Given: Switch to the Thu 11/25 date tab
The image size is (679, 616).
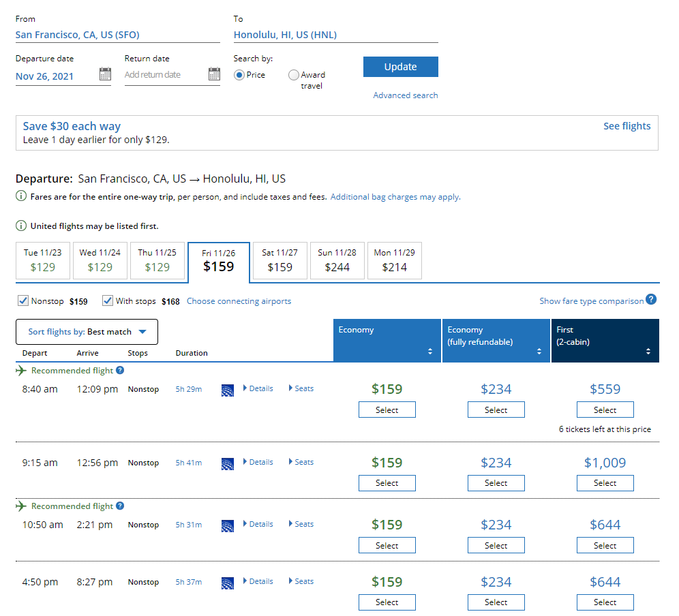Looking at the screenshot, I should pyautogui.click(x=157, y=260).
